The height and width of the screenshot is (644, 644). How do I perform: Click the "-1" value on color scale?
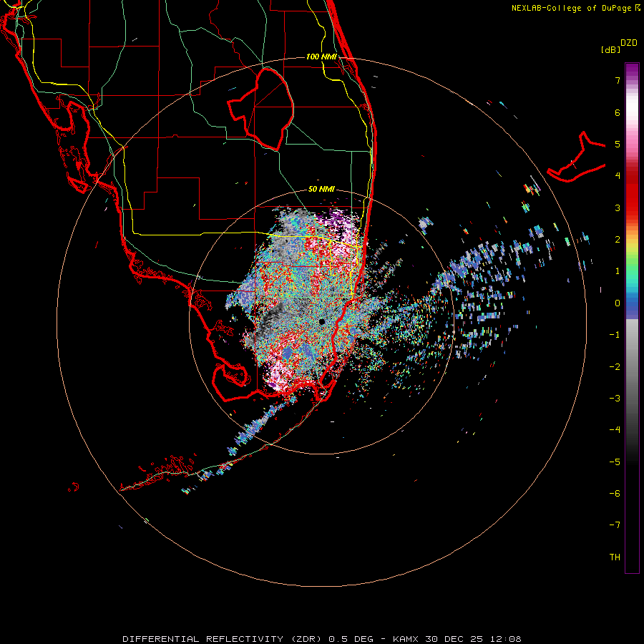tap(615, 335)
